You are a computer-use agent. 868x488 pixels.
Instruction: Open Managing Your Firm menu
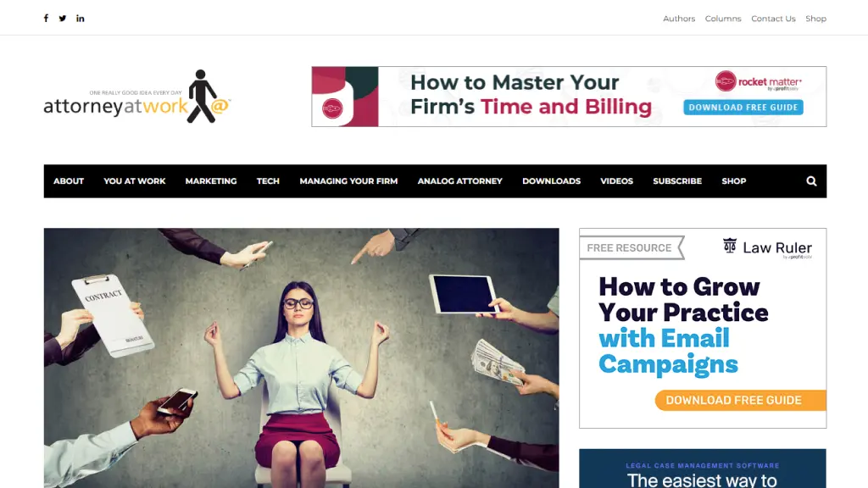click(348, 181)
